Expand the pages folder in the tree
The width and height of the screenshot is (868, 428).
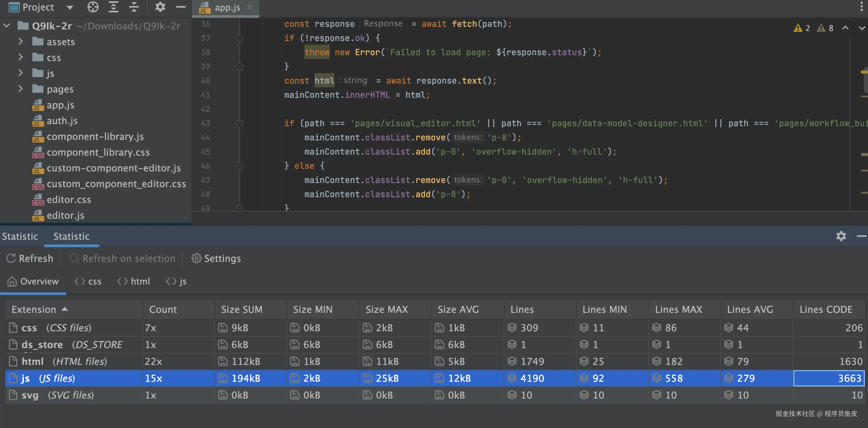tap(21, 89)
